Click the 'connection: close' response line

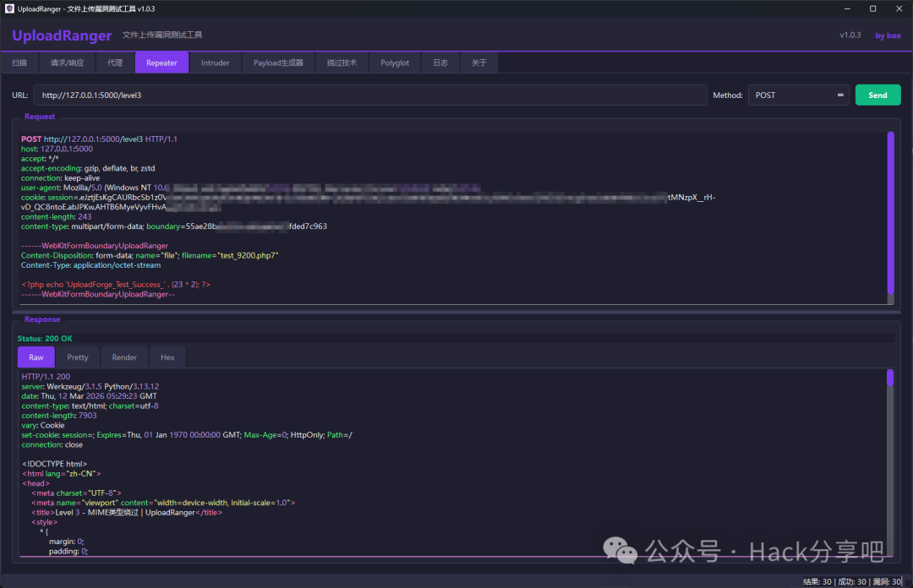coord(52,444)
